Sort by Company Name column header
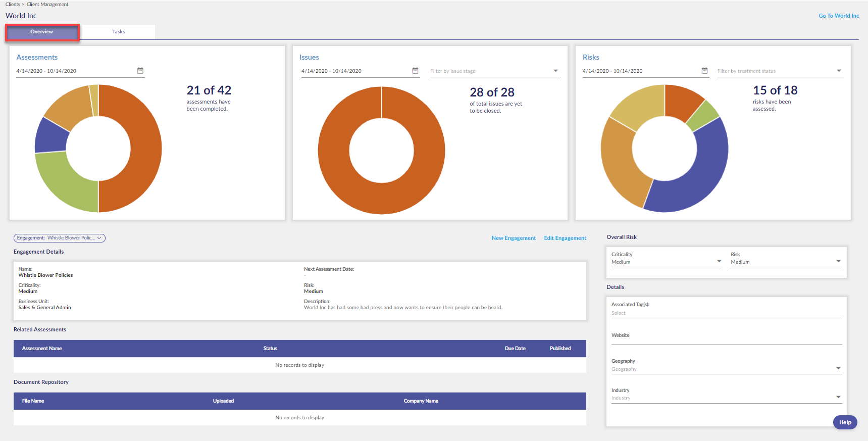Image resolution: width=868 pixels, height=441 pixels. (x=421, y=401)
